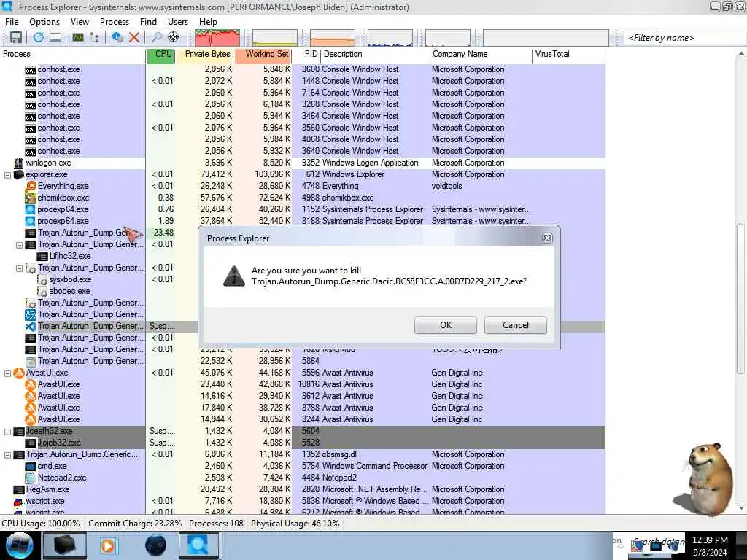Click the Commit Charge status bar entry
This screenshot has height=560, width=747.
click(135, 524)
